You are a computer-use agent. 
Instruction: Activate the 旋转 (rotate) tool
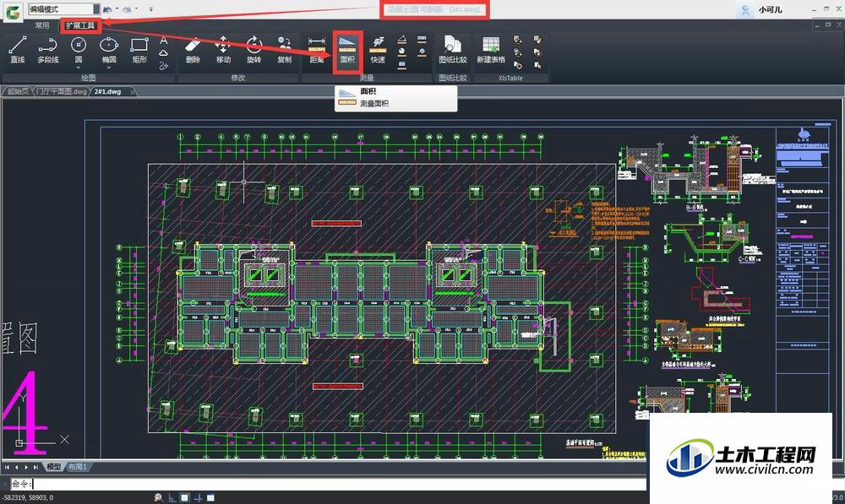253,50
